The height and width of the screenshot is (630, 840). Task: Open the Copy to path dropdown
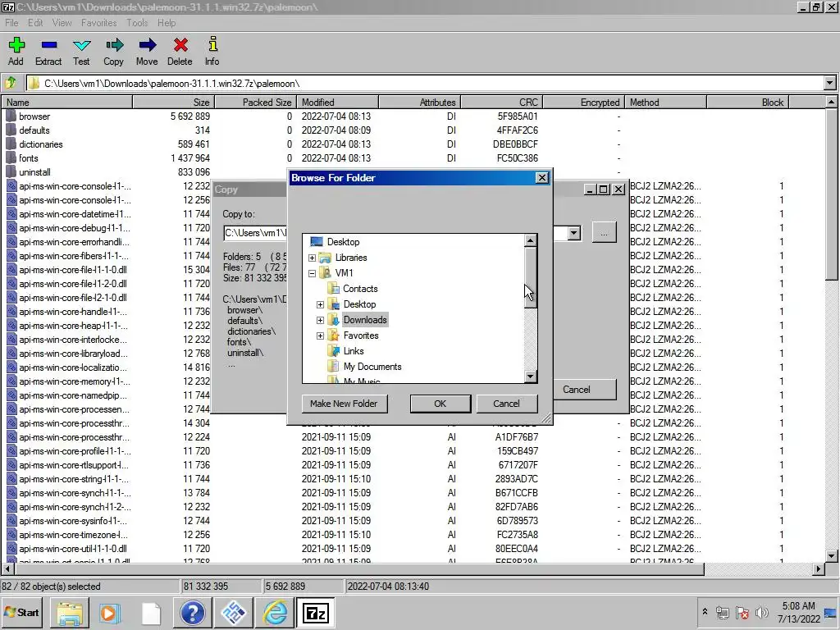tap(573, 233)
